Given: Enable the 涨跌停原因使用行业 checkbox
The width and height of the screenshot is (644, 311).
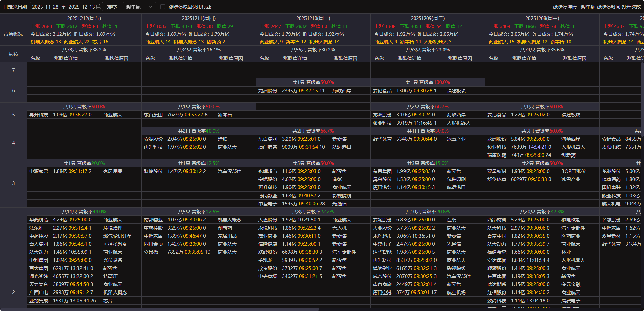Looking at the screenshot, I should 163,7.
